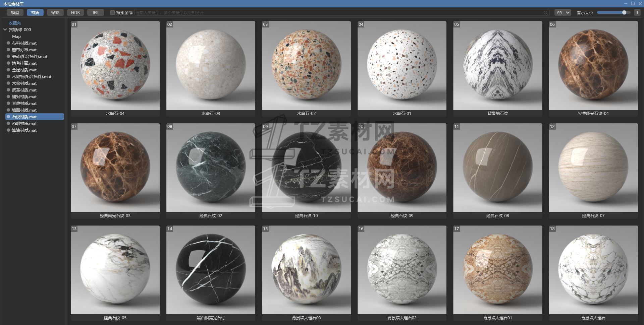Switch to the 贴图 tab
The image size is (644, 325).
[x=55, y=13]
